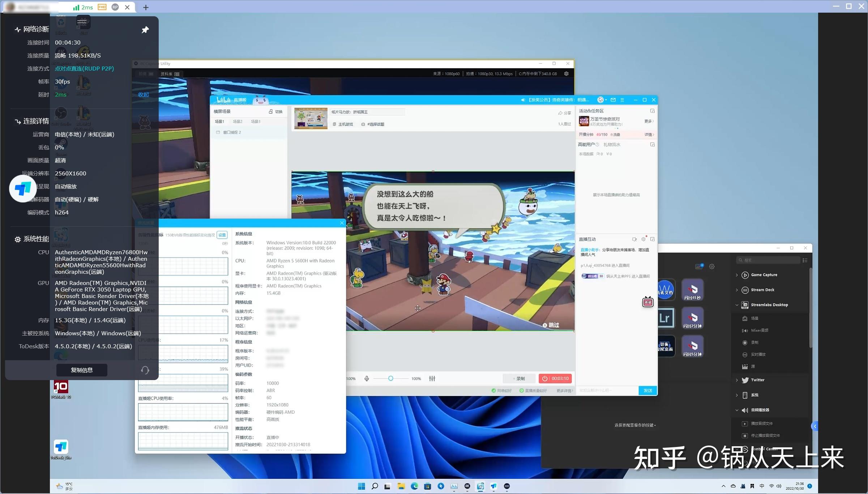Expand the Stream Deck category
This screenshot has height=494, width=868.
tap(737, 290)
